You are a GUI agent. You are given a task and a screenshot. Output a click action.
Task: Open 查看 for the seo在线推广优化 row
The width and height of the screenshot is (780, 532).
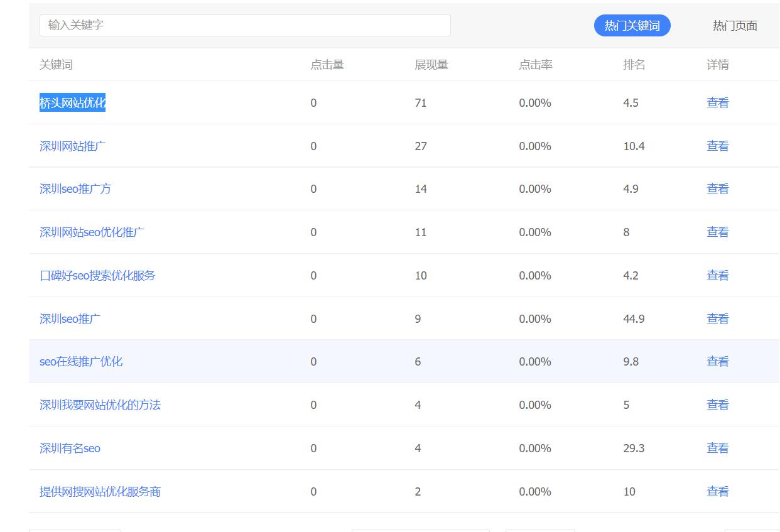(x=717, y=362)
